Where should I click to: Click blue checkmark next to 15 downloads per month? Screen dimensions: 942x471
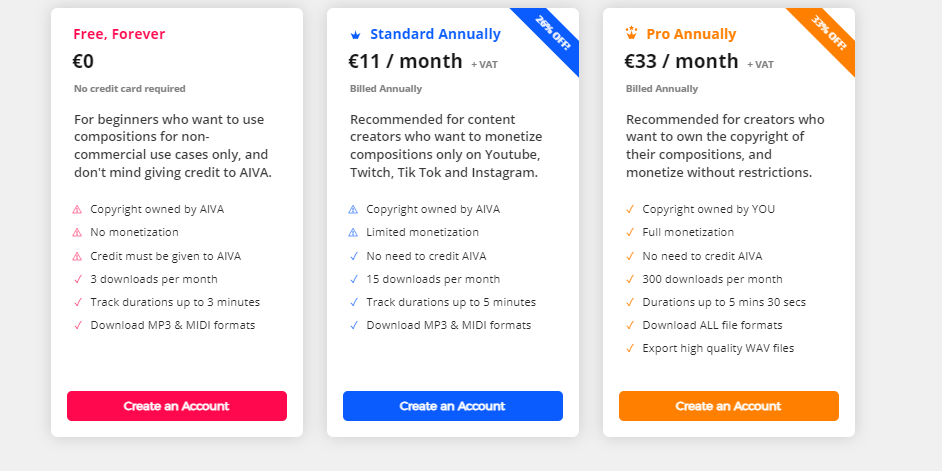coord(353,279)
